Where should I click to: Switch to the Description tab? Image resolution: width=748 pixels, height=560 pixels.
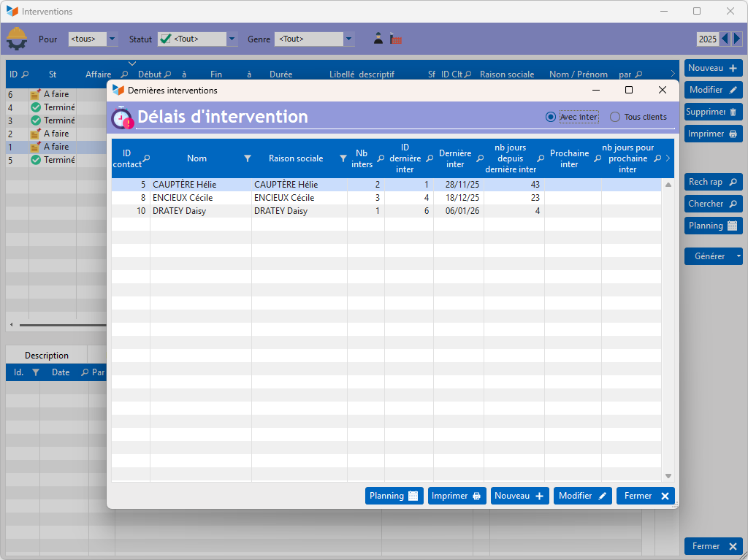pyautogui.click(x=47, y=356)
